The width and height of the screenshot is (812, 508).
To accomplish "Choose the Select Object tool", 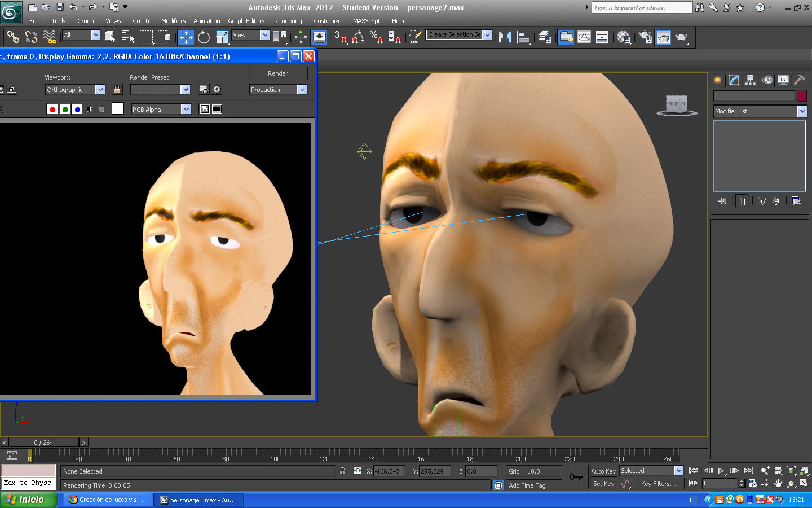I will click(110, 37).
